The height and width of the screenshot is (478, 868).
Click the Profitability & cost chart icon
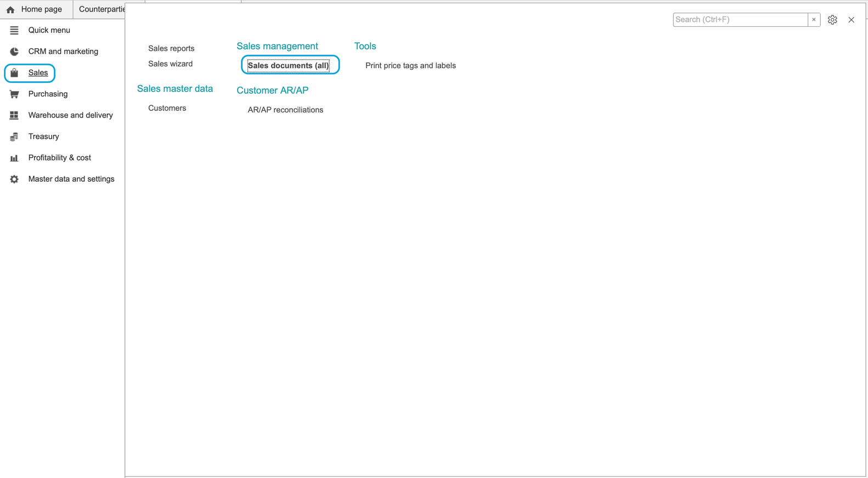click(14, 158)
